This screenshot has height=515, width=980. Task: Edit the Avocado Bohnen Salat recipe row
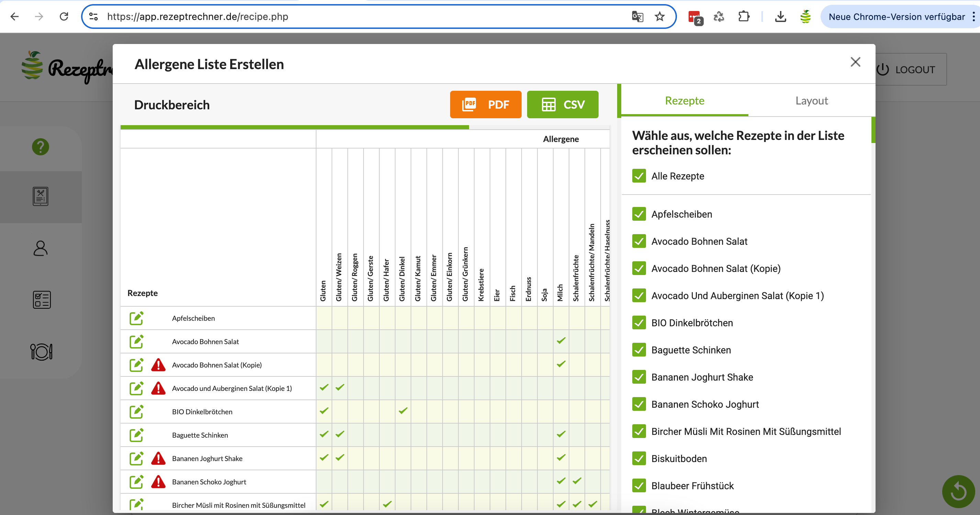tap(136, 341)
